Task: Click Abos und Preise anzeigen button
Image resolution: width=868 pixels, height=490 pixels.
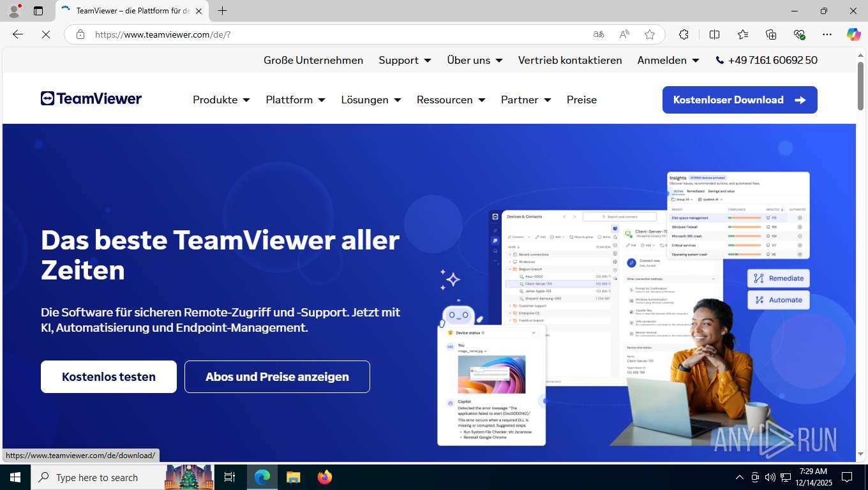Action: pyautogui.click(x=277, y=376)
